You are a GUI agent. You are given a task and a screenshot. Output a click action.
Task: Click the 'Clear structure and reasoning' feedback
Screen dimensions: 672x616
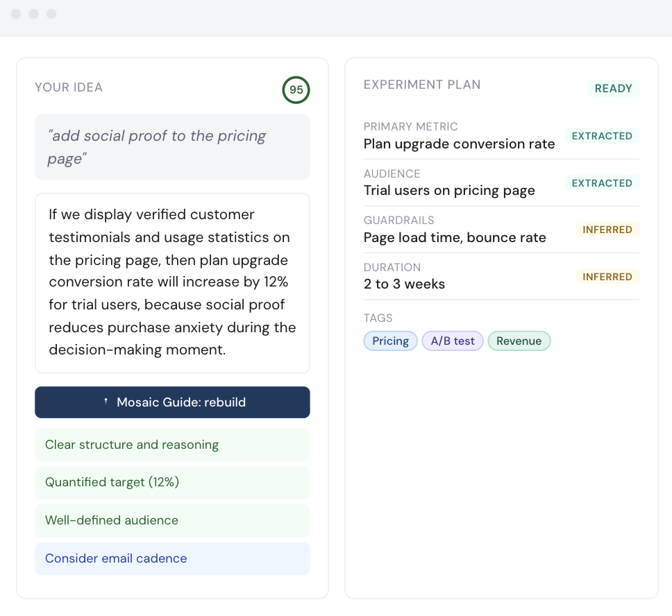click(172, 445)
